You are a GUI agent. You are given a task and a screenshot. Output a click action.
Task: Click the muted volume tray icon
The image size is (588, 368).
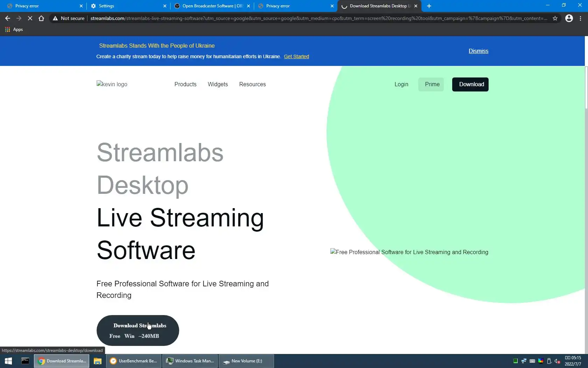[x=558, y=361]
